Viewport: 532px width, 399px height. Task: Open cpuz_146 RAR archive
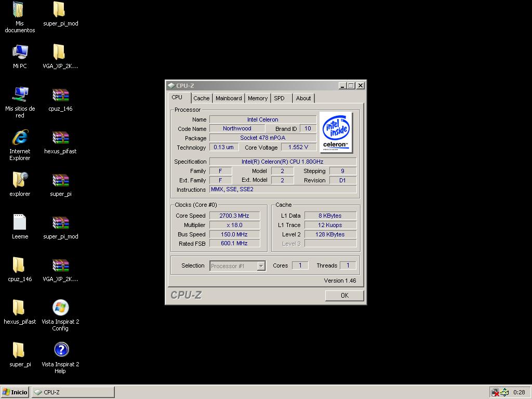pyautogui.click(x=60, y=99)
